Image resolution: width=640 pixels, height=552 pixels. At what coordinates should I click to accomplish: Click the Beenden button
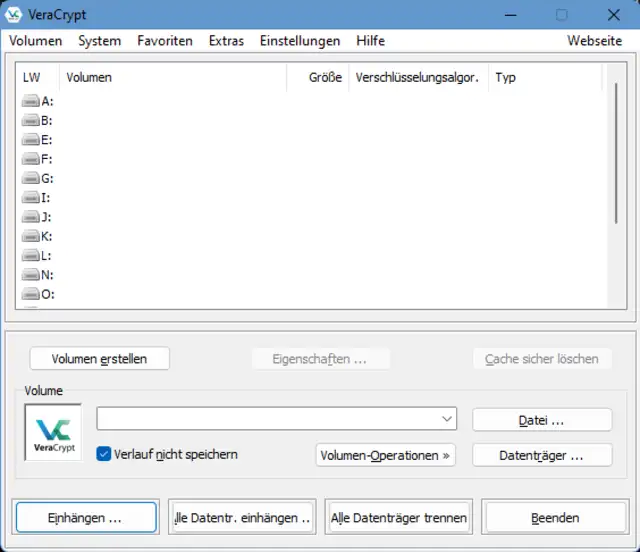(555, 517)
